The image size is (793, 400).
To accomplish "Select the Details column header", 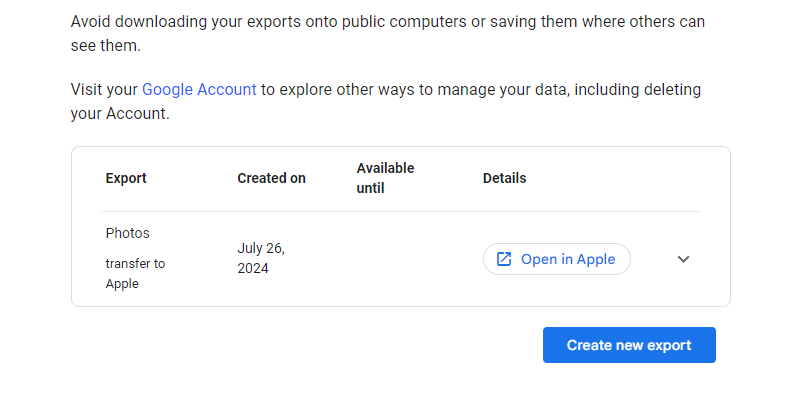I will [x=504, y=178].
